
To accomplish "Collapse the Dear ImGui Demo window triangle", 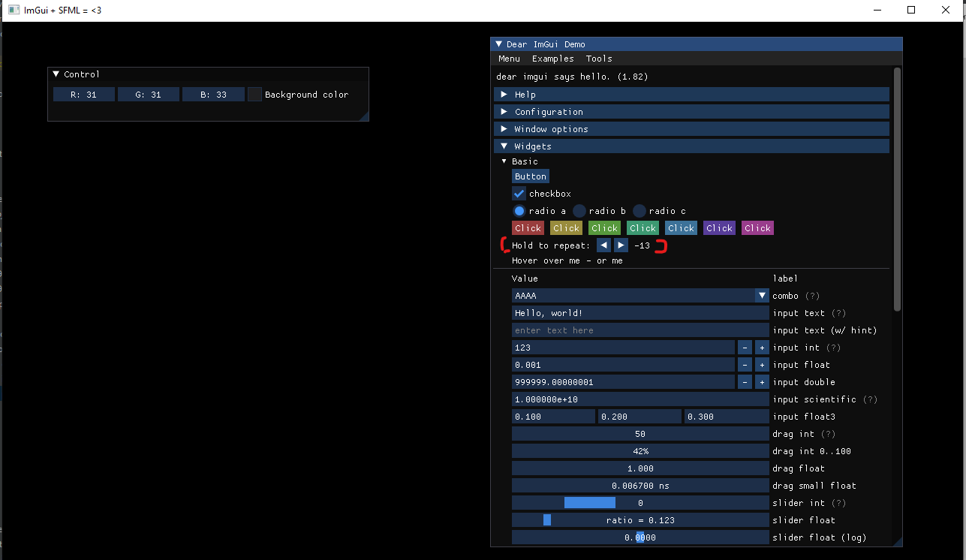I will [x=499, y=44].
